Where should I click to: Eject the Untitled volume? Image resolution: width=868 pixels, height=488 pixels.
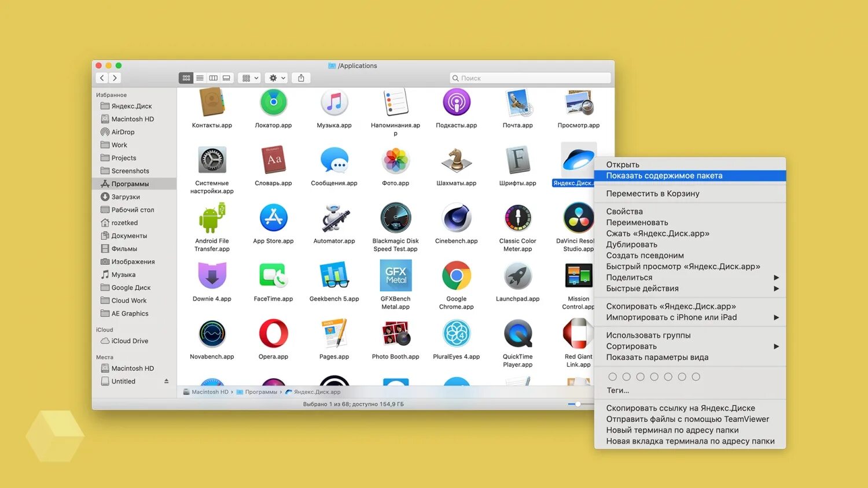[x=166, y=381]
